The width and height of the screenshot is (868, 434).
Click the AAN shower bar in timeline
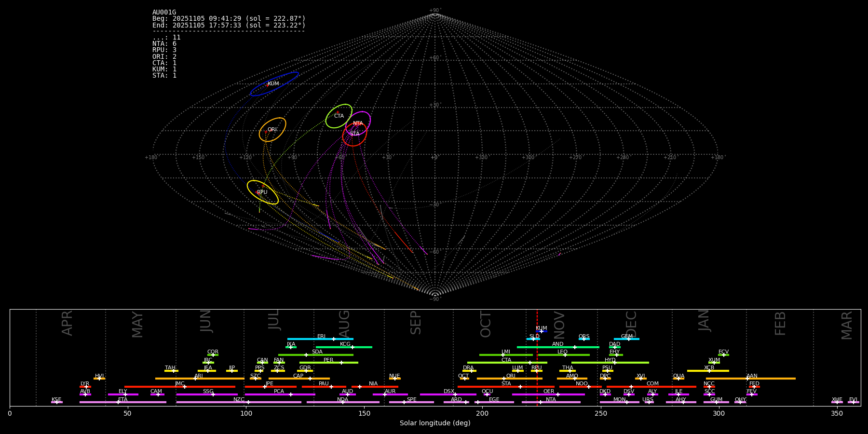(x=751, y=379)
